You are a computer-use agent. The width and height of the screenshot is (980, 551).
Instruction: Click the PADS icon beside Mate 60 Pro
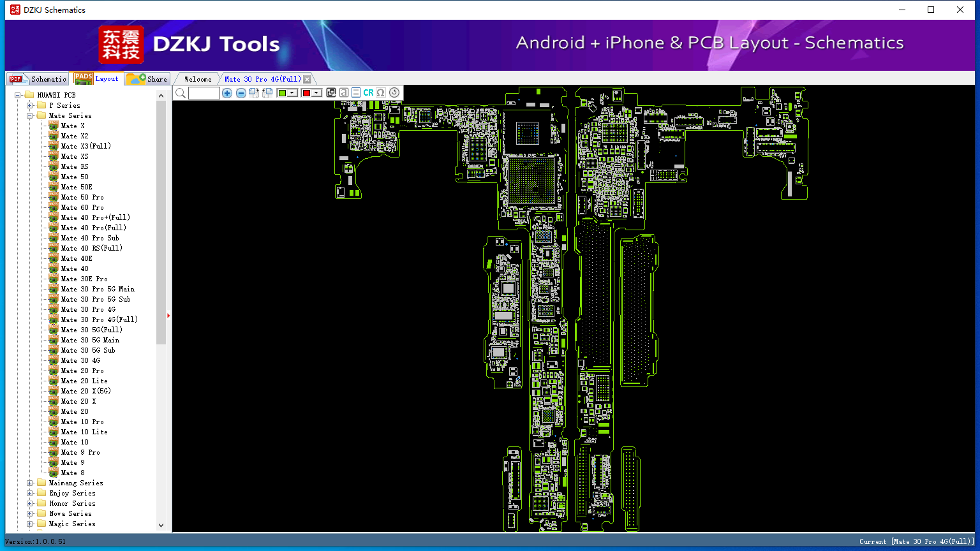54,207
